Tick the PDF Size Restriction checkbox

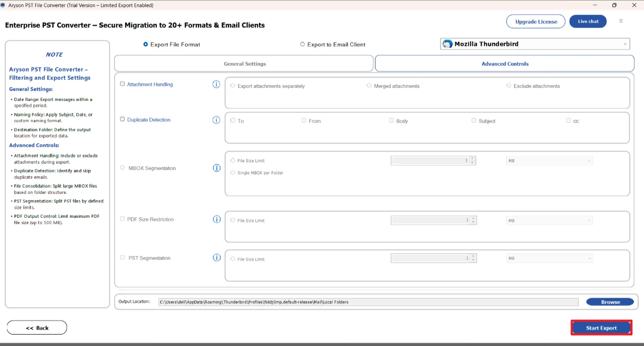point(122,219)
